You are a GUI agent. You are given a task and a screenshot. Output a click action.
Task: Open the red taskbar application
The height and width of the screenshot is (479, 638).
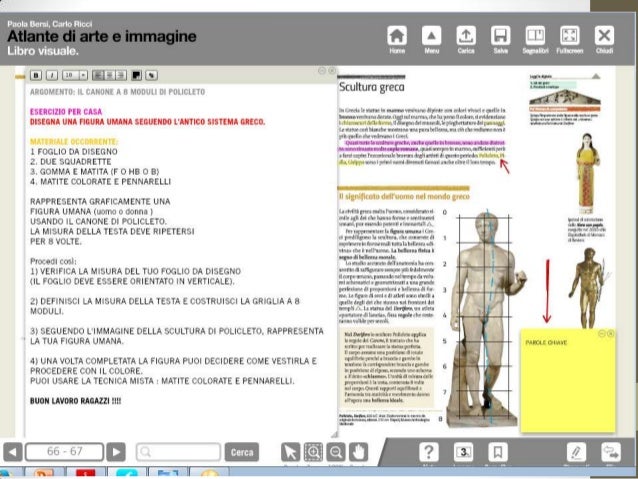85,473
